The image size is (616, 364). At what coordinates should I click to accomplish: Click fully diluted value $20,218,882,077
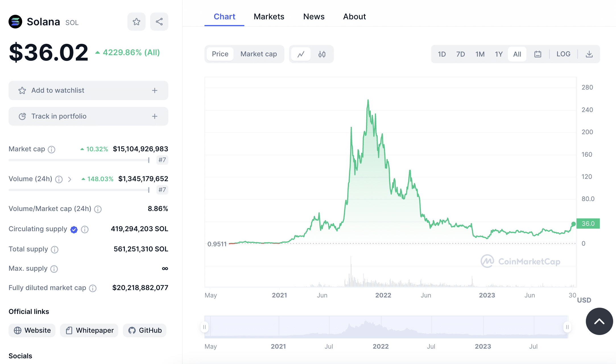[x=140, y=288]
